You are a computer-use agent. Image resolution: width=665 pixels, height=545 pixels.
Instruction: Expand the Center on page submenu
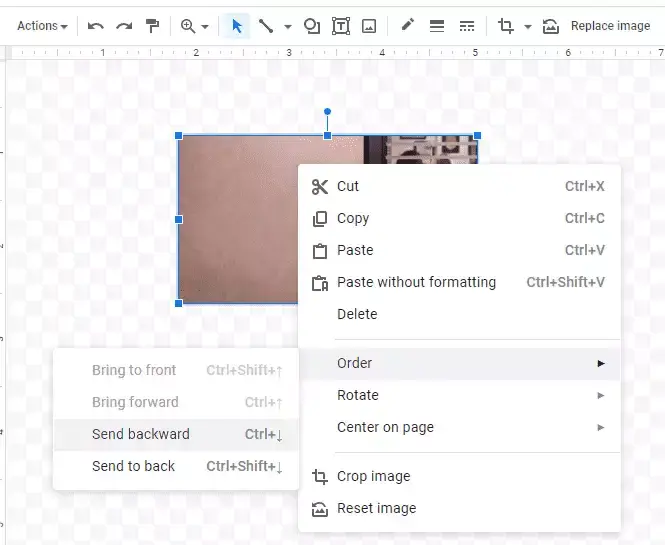(x=459, y=427)
